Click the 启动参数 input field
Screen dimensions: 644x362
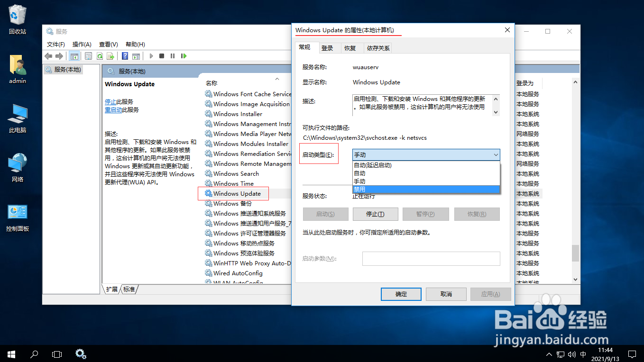tap(431, 259)
